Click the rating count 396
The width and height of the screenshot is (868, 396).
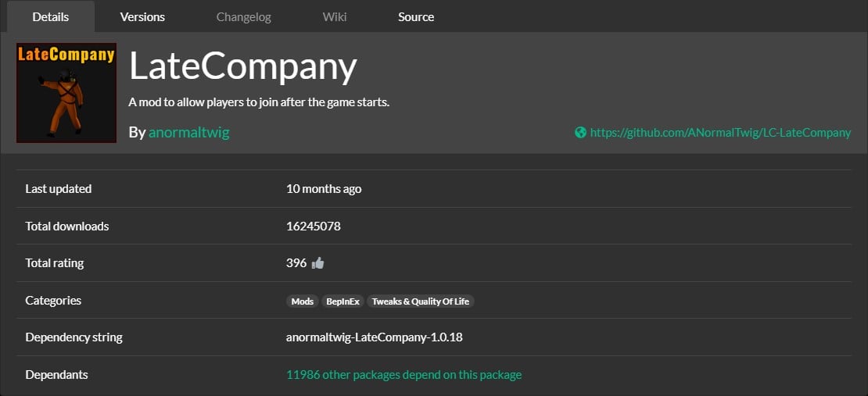(296, 263)
